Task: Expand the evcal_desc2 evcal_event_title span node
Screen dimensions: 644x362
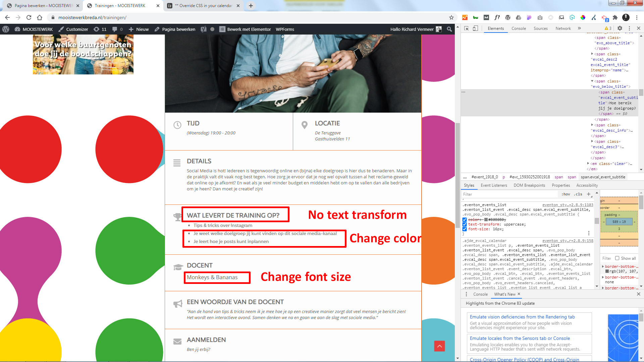Action: point(592,54)
